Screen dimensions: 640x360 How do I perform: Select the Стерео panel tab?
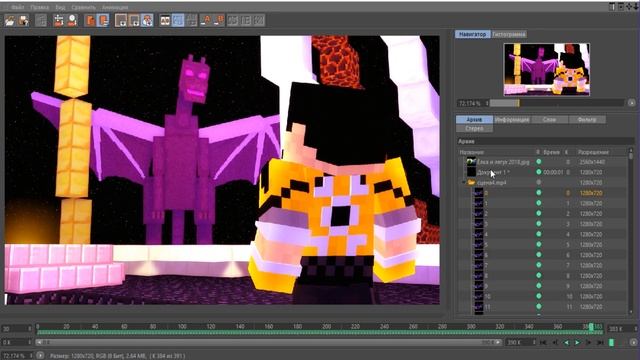(x=474, y=129)
